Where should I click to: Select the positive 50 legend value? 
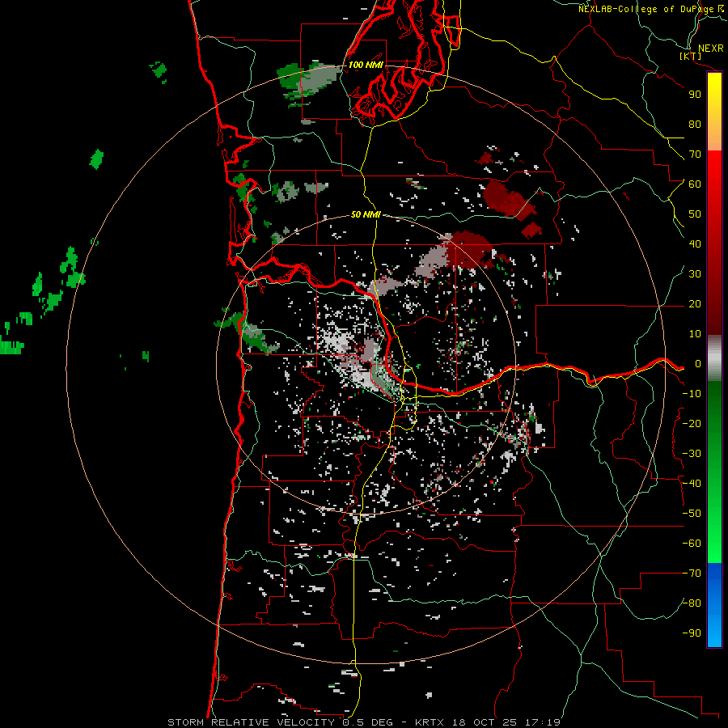(x=695, y=214)
